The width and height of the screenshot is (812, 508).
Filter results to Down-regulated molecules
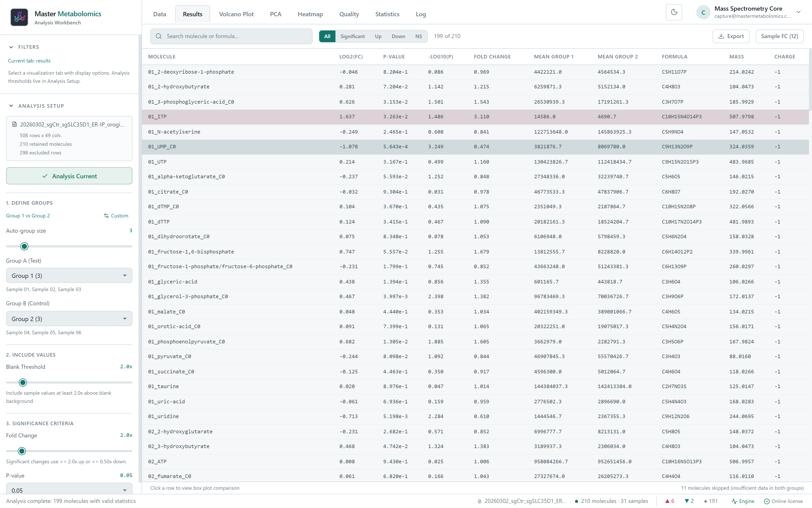click(x=398, y=36)
